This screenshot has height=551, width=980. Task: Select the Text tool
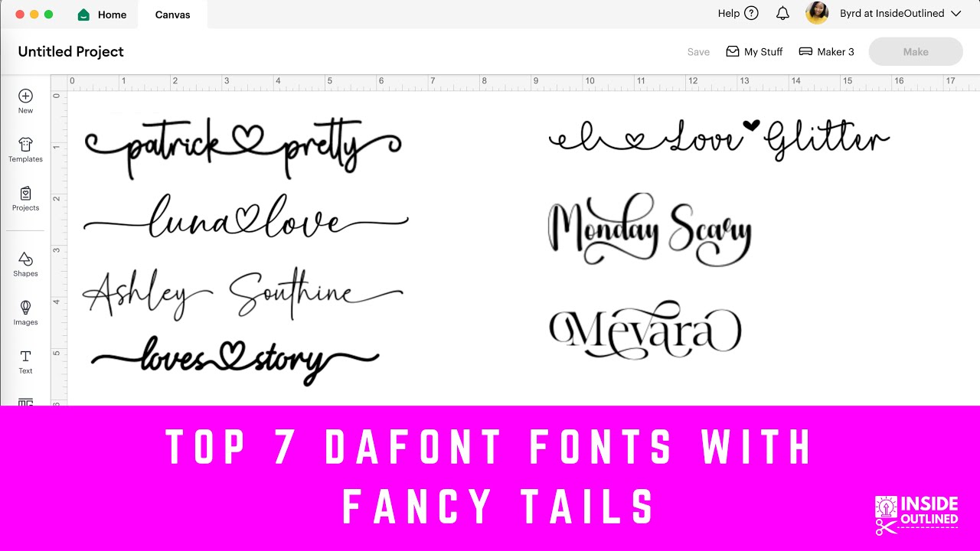click(x=25, y=362)
